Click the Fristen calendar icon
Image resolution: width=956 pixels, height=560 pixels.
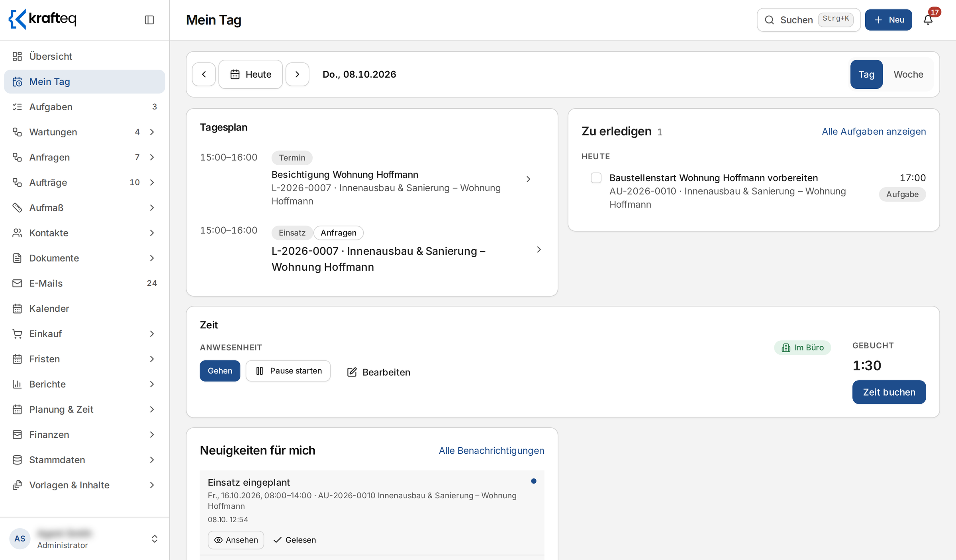[x=17, y=359]
